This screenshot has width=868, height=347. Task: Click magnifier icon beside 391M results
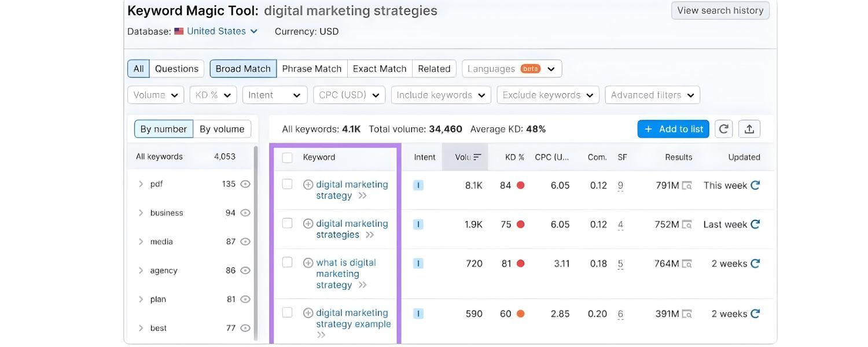[686, 313]
